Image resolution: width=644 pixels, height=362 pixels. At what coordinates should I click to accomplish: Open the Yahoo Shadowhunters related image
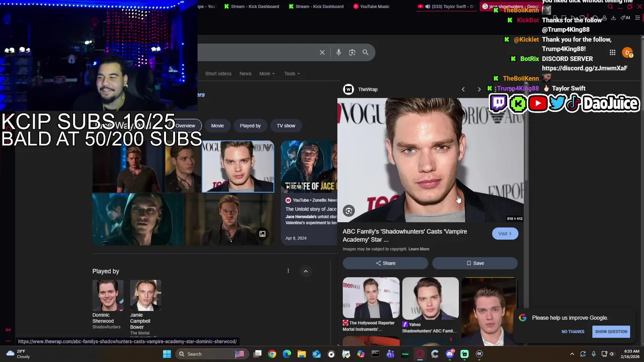pos(430,305)
